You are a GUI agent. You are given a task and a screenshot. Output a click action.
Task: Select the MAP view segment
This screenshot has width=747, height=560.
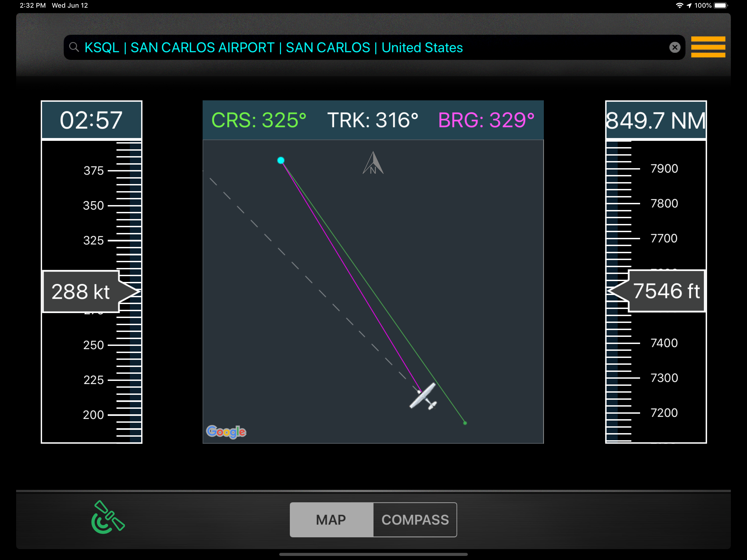(x=331, y=520)
